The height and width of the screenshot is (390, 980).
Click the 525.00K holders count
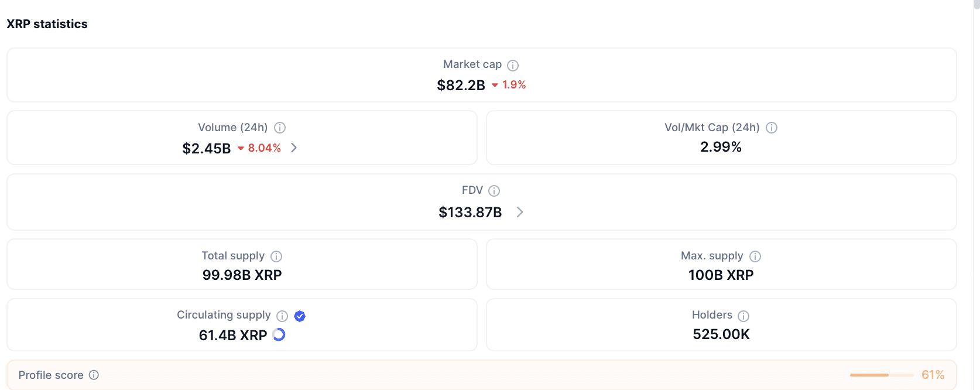point(721,334)
